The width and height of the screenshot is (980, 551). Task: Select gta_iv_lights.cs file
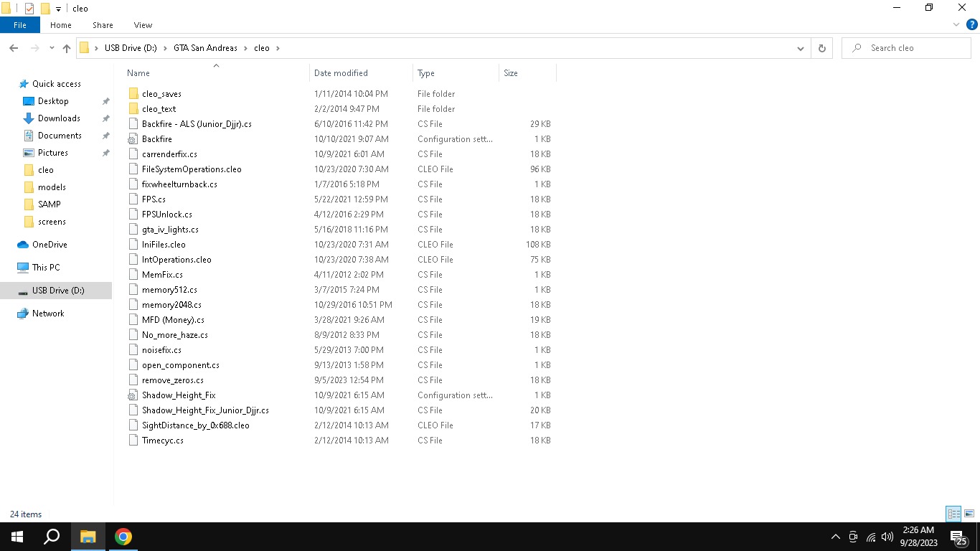click(x=170, y=230)
